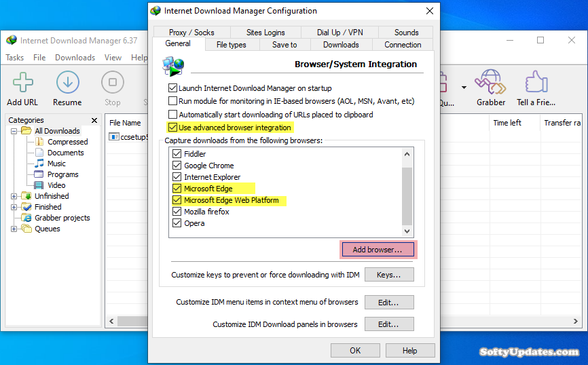Select the General tab
This screenshot has height=365, width=588.
[178, 43]
